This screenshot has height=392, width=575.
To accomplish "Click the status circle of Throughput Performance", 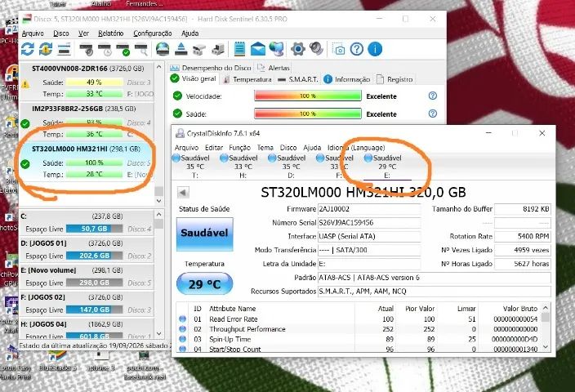I will tap(182, 329).
